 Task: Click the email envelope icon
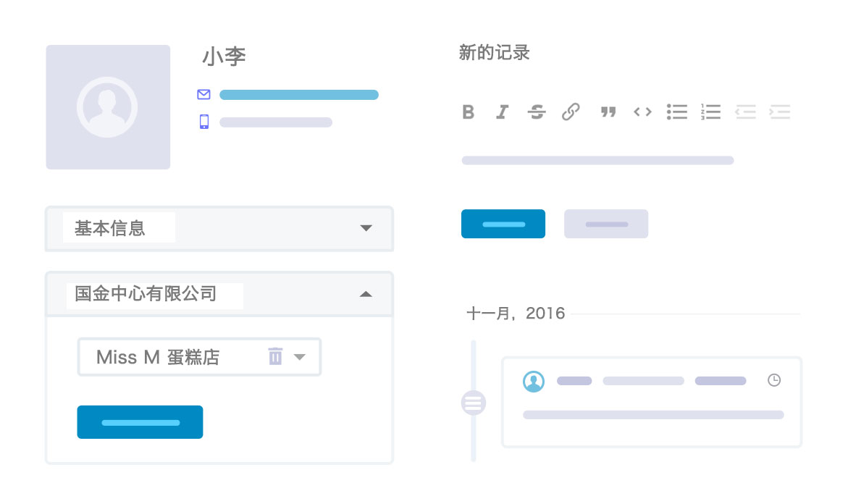click(204, 95)
